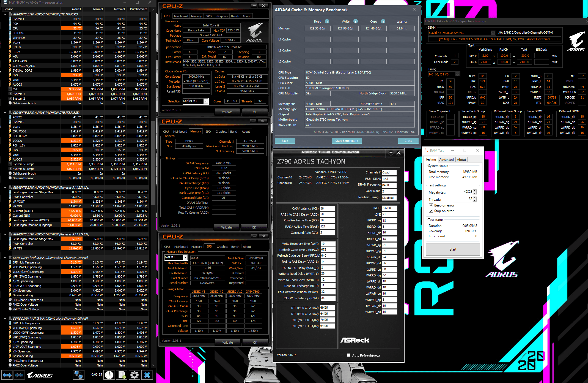Click the HWiNFO collapse columns arrows icon

(19, 375)
